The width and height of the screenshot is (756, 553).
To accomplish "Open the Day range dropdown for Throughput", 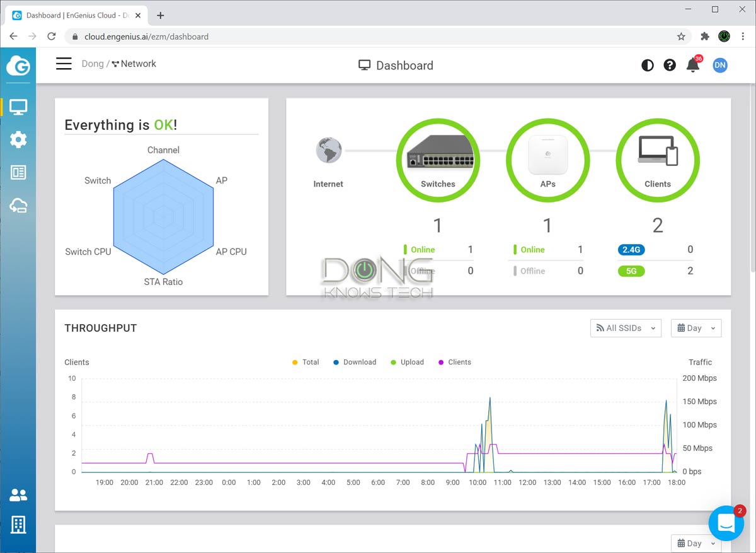I will 696,328.
